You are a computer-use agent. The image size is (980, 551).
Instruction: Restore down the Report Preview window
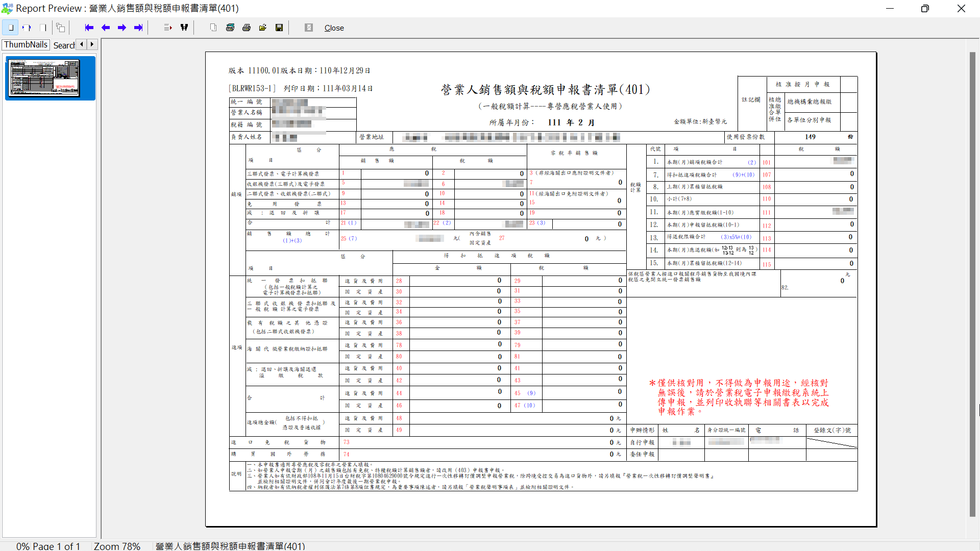[x=925, y=8]
